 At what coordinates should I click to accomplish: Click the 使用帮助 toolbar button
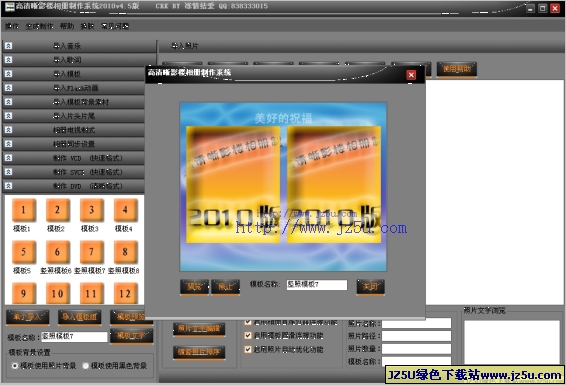click(x=457, y=69)
